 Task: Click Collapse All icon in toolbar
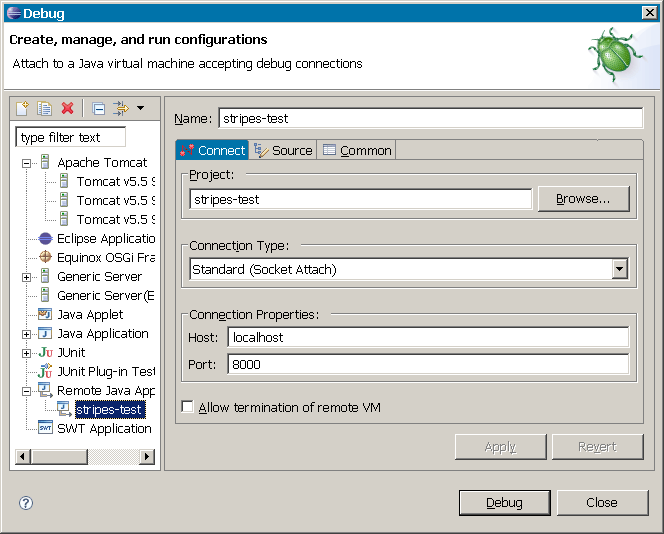pyautogui.click(x=99, y=109)
